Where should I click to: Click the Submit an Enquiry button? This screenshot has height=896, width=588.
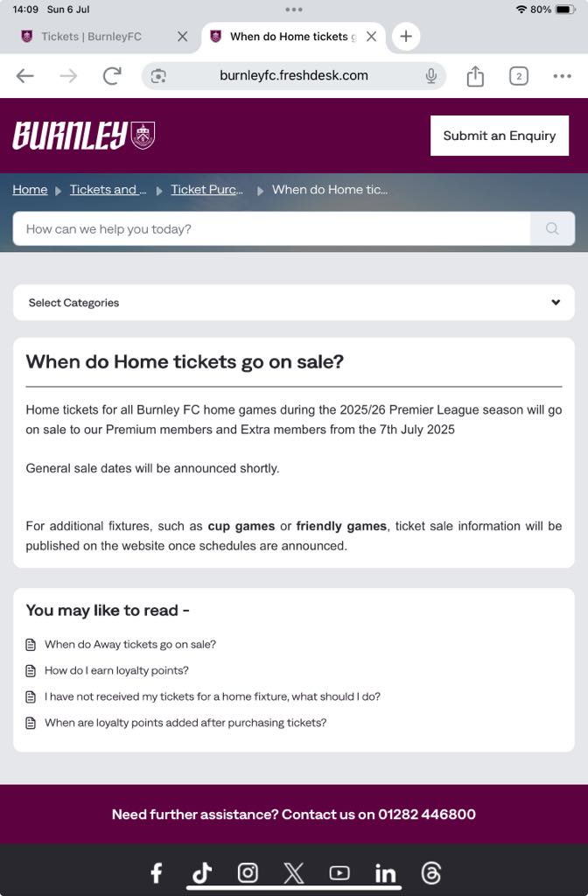499,136
